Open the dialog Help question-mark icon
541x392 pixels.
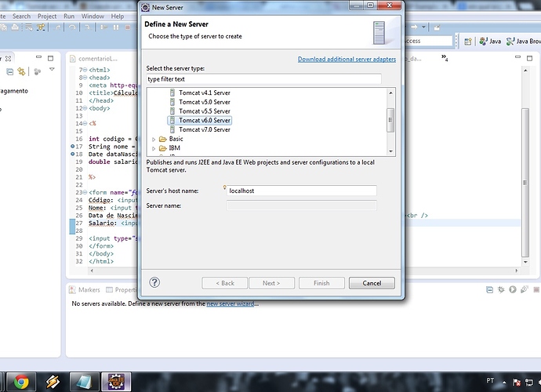[x=154, y=282]
